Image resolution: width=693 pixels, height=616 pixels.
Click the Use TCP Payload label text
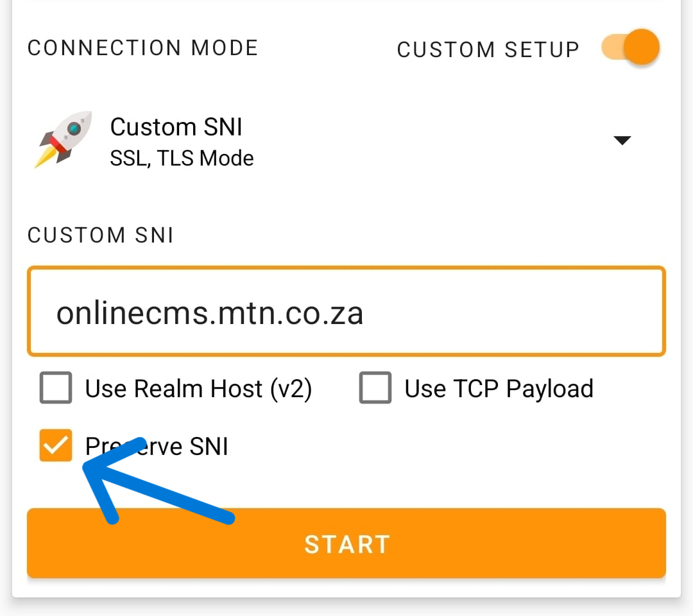pyautogui.click(x=498, y=388)
